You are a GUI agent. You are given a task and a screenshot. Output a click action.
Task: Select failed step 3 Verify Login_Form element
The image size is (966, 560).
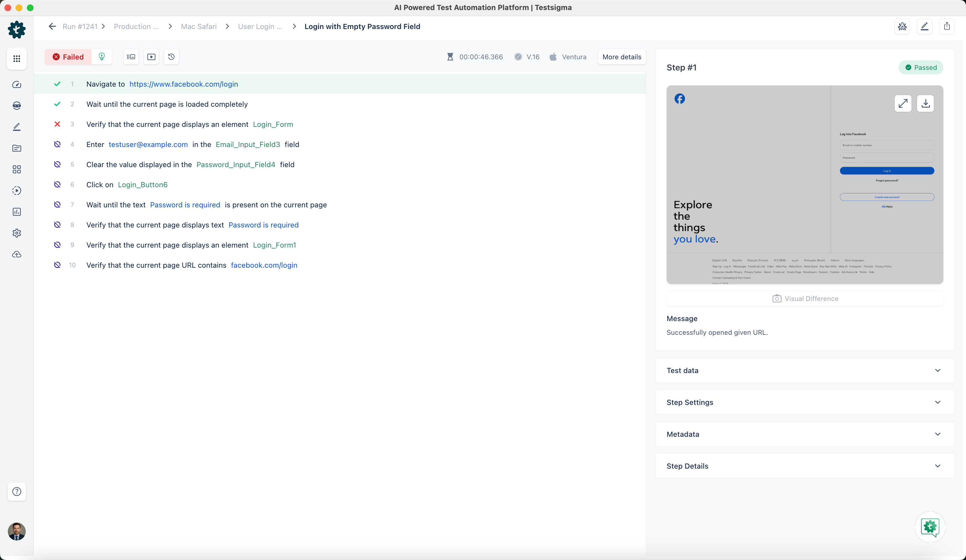(x=340, y=124)
